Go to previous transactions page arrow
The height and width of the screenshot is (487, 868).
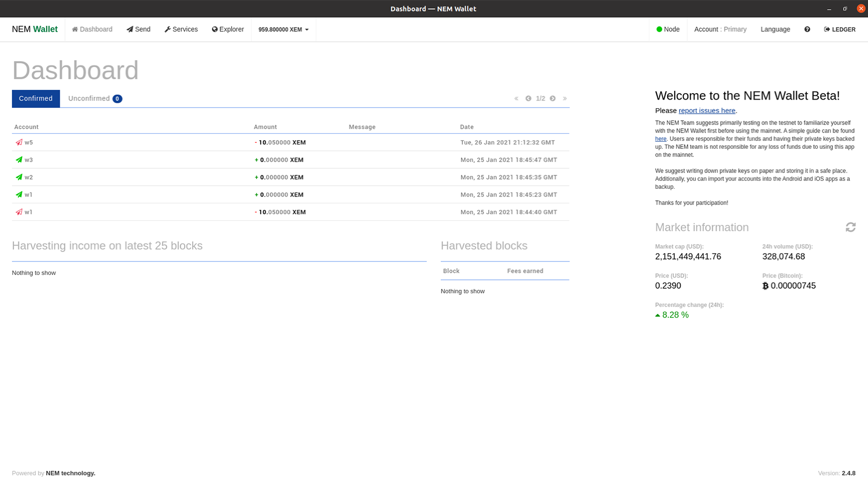[528, 98]
